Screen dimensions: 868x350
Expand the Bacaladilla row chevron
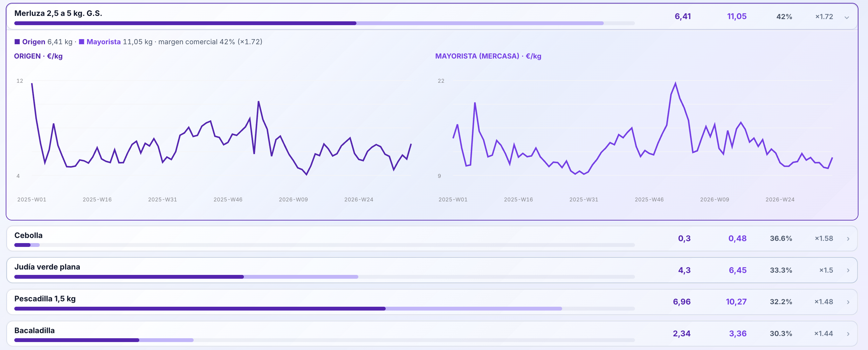(x=848, y=334)
